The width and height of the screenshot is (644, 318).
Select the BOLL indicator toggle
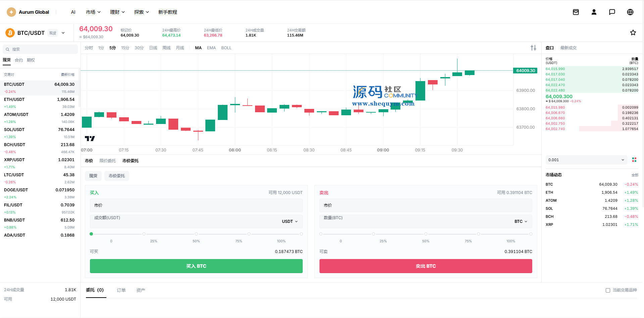pos(226,48)
